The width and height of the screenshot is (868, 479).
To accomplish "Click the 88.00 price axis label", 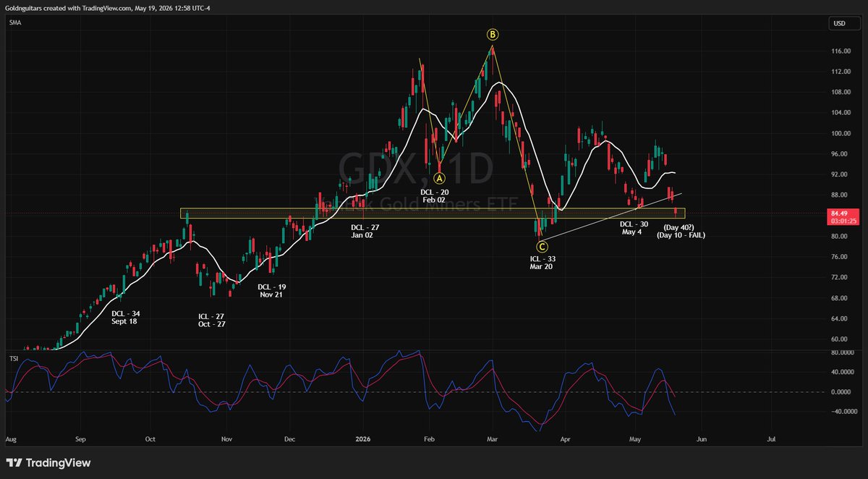I will click(x=841, y=195).
